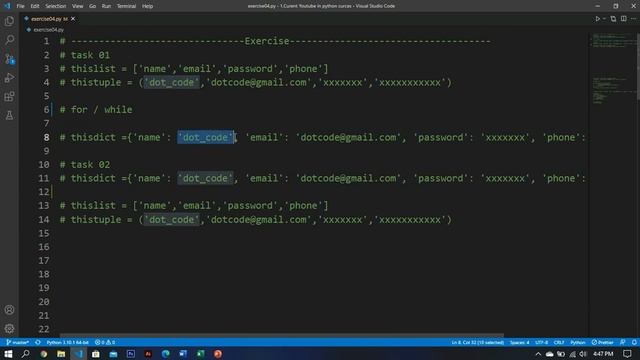The width and height of the screenshot is (640, 360).
Task: Open errors and warnings Problems indicator
Action: coord(104,342)
